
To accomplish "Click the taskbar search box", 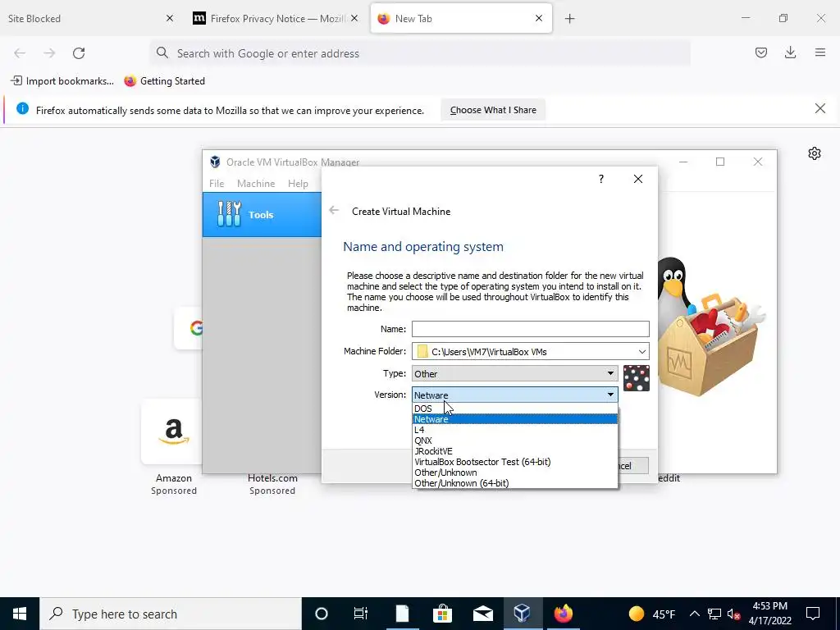I will (171, 614).
